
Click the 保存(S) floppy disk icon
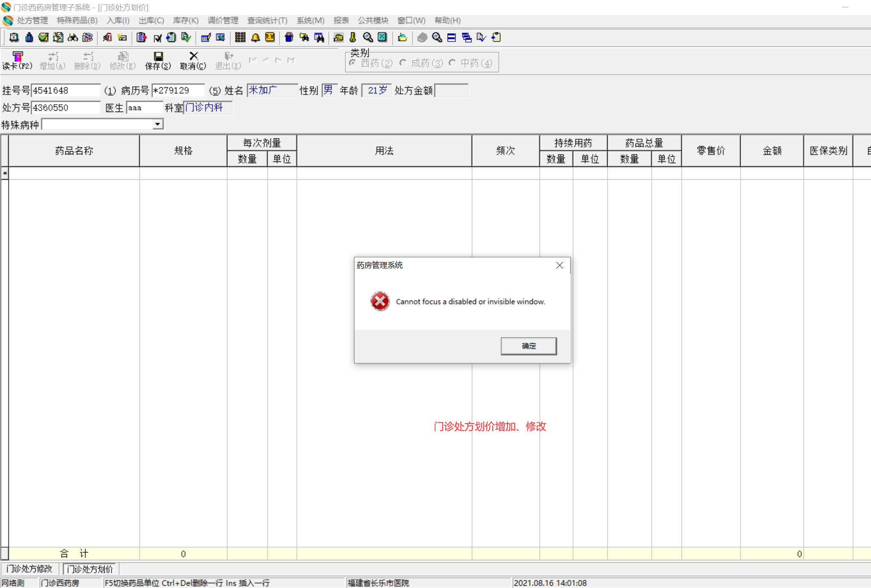coord(158,57)
